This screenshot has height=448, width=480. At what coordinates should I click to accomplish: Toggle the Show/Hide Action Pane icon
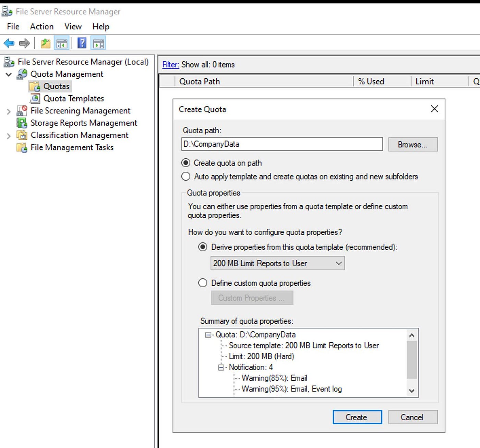tap(98, 43)
